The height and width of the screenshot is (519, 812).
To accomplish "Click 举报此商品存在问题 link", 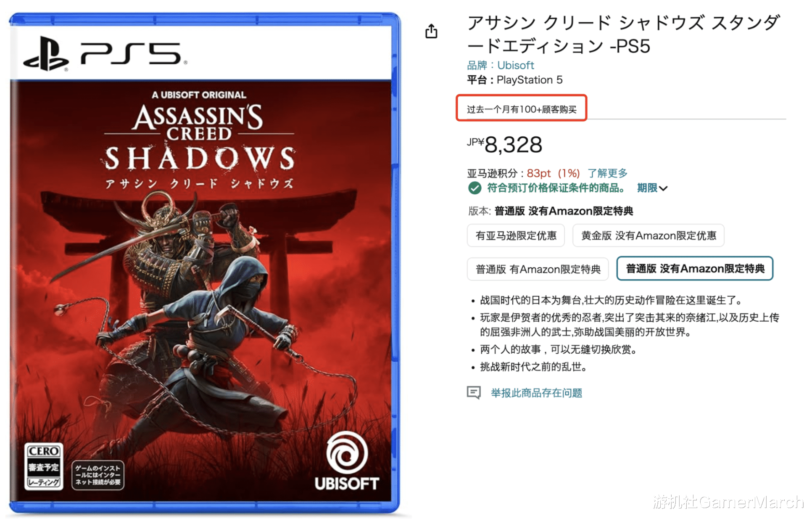I will 536,393.
